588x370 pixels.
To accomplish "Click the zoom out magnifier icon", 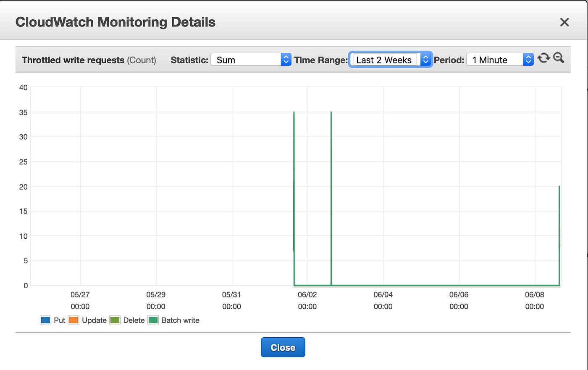I will 559,58.
